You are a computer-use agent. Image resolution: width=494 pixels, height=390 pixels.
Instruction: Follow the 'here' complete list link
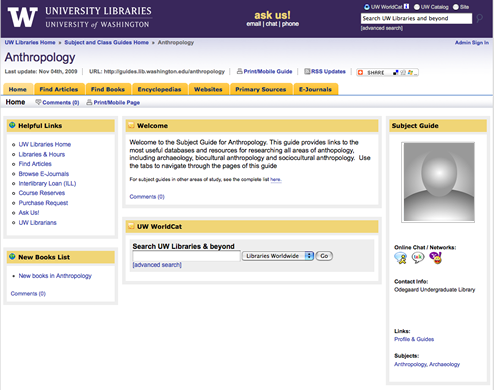[x=276, y=179]
